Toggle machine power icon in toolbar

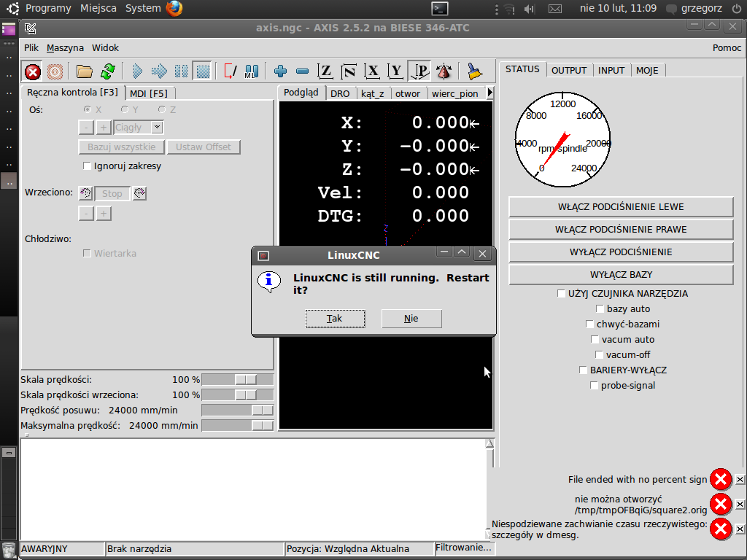(x=55, y=72)
